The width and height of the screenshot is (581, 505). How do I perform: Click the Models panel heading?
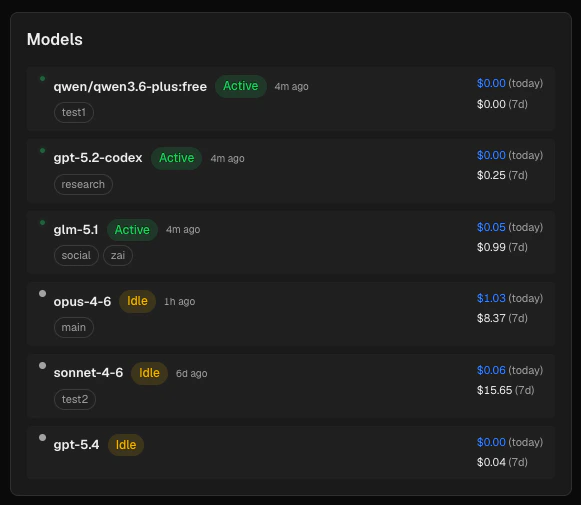(x=55, y=39)
